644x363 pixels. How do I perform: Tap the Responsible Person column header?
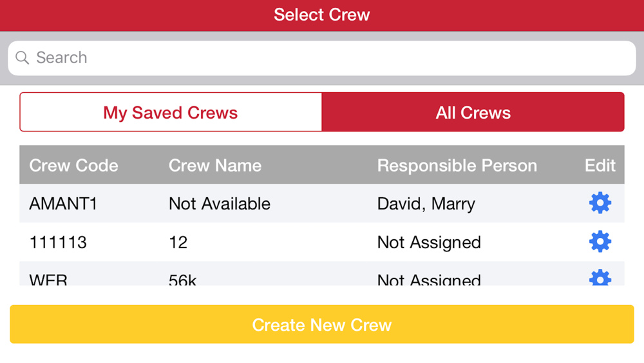point(457,165)
